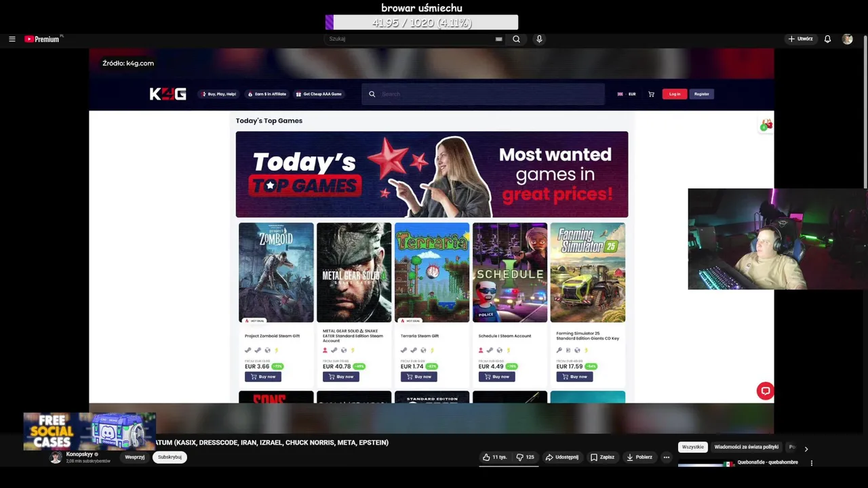The width and height of the screenshot is (868, 488).
Task: Click the Zapisz save button
Action: pyautogui.click(x=602, y=457)
